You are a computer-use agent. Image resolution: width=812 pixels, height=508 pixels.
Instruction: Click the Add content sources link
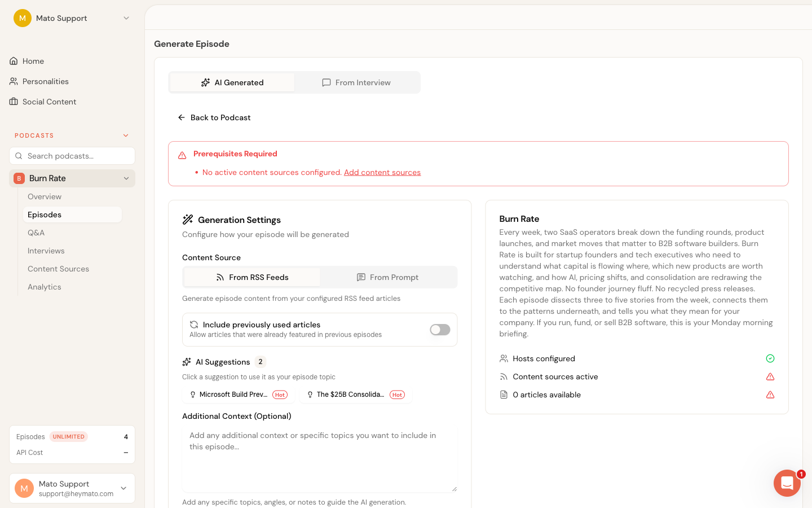pos(382,172)
